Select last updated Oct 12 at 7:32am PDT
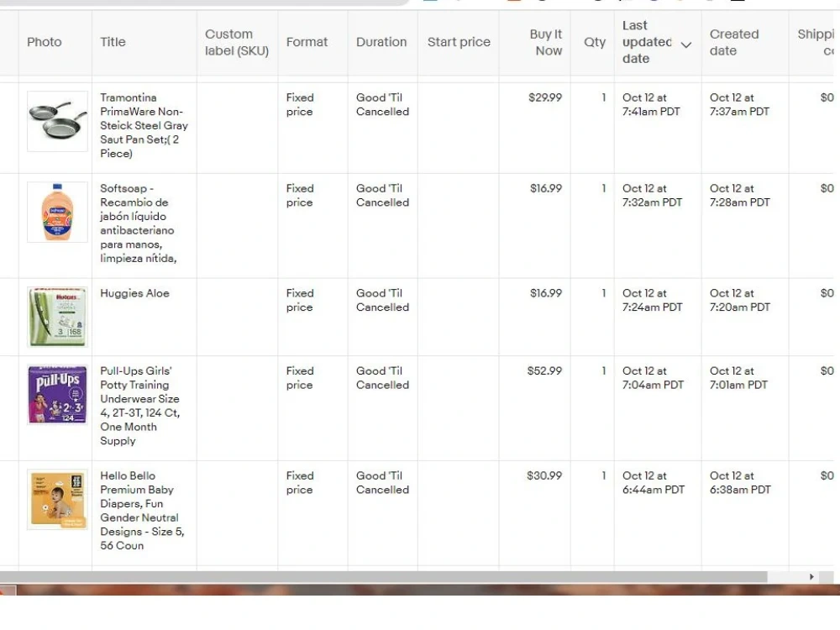This screenshot has width=840, height=630. [653, 196]
